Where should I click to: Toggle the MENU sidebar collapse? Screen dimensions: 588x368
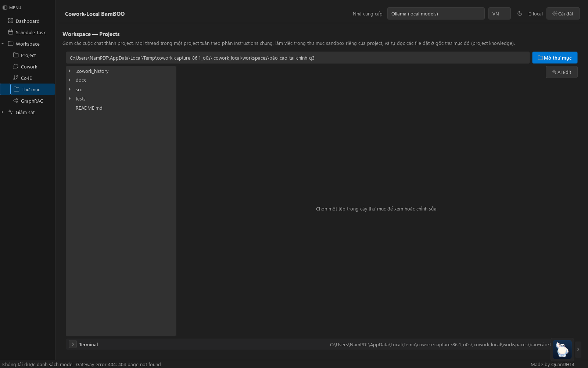pos(5,7)
